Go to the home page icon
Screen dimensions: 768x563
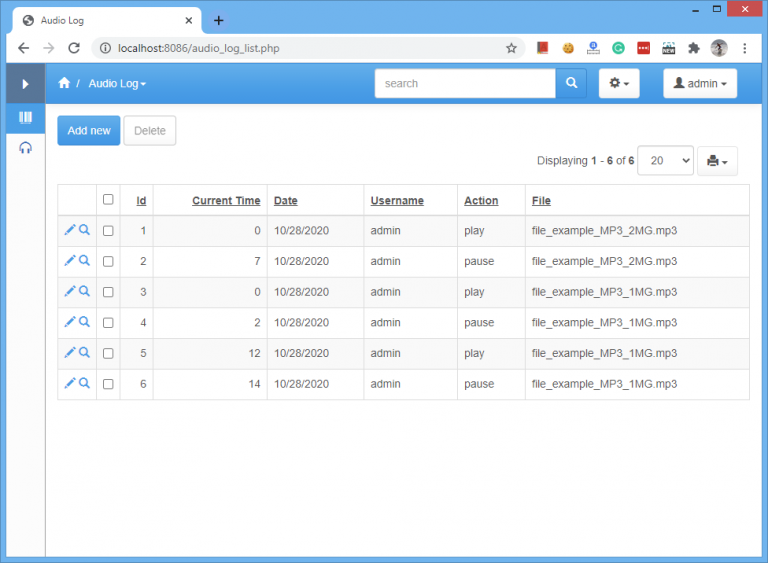64,83
